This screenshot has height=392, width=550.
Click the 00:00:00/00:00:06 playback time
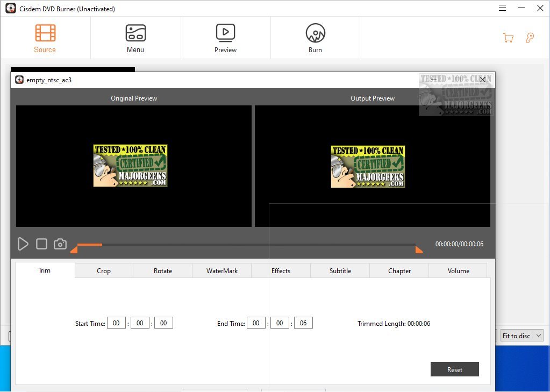[460, 244]
